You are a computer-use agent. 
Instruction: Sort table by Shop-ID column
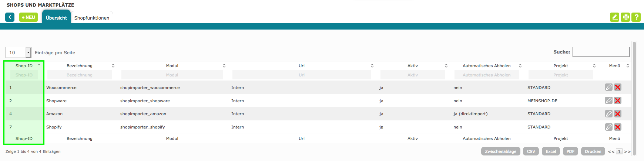(24, 66)
